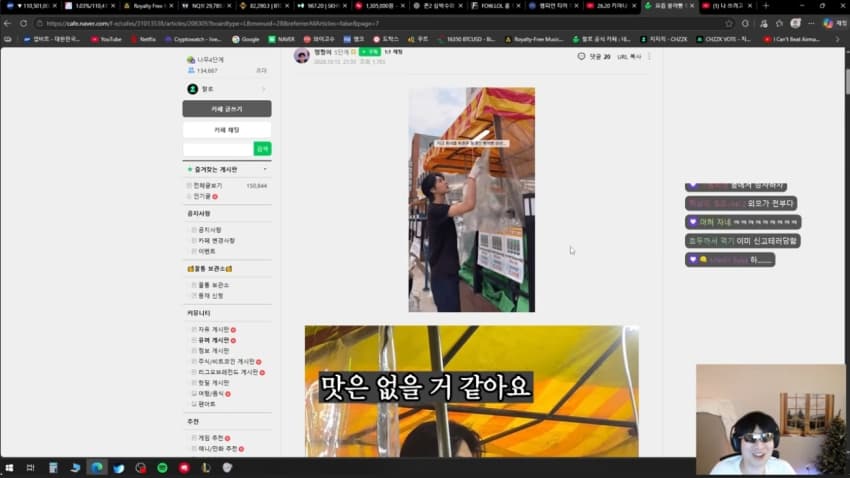Click the 카페 채팅 button

[227, 130]
